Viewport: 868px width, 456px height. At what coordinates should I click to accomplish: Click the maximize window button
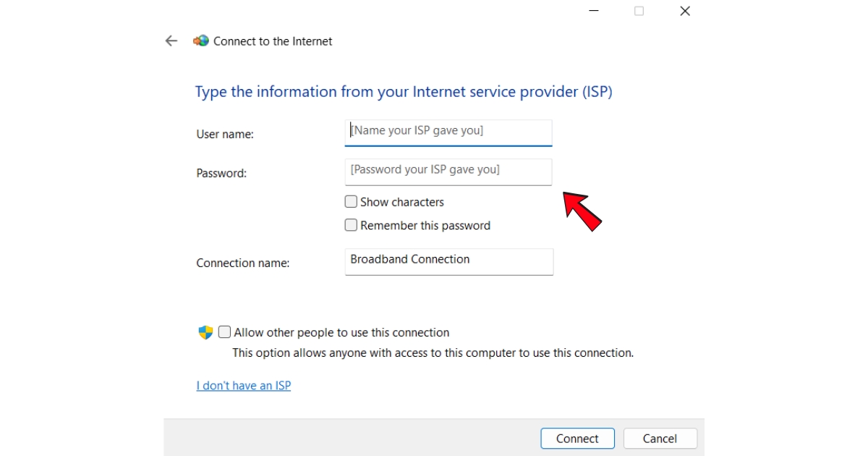639,11
